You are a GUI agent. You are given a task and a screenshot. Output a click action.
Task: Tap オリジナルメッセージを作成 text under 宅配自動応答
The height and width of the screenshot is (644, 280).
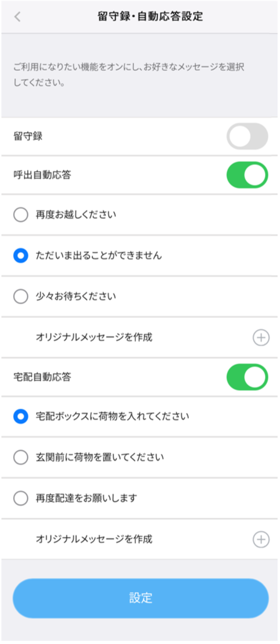pyautogui.click(x=94, y=539)
